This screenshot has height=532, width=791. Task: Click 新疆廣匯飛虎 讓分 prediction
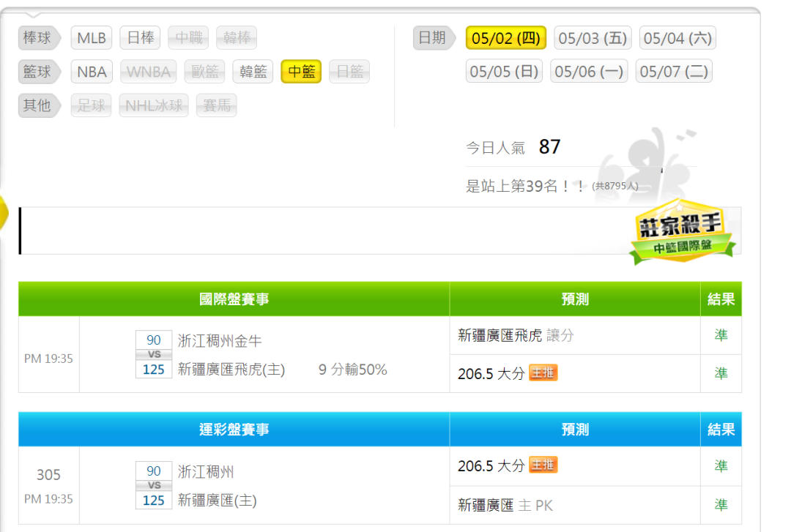(516, 335)
